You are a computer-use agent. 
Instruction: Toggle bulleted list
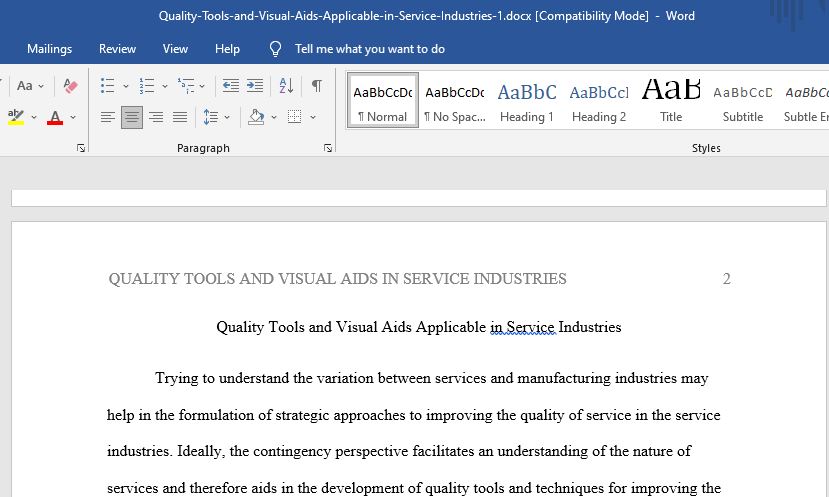[x=108, y=86]
